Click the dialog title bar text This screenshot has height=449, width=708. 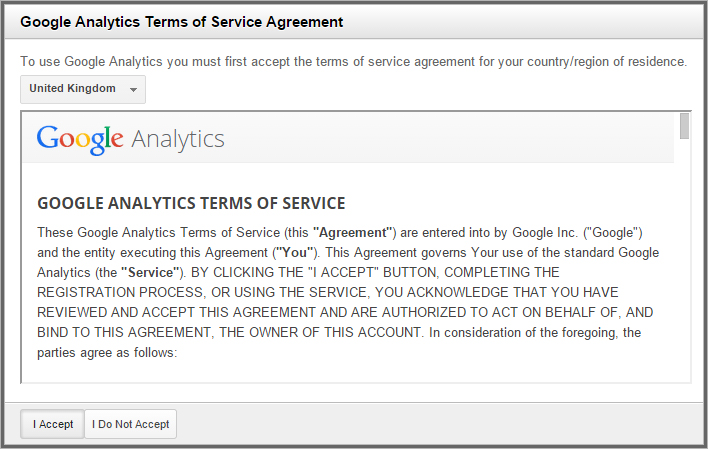click(x=182, y=21)
